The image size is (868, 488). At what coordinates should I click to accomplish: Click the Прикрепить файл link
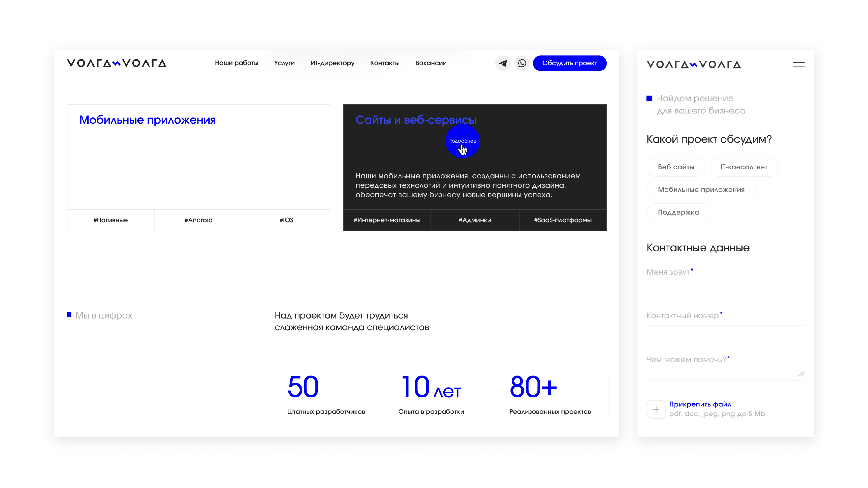pyautogui.click(x=700, y=404)
